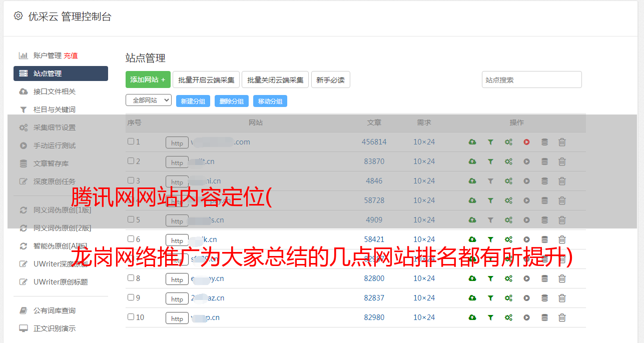Screen dimensions: 644x343
Task: Open the gears icon in row 3
Action: (x=508, y=181)
